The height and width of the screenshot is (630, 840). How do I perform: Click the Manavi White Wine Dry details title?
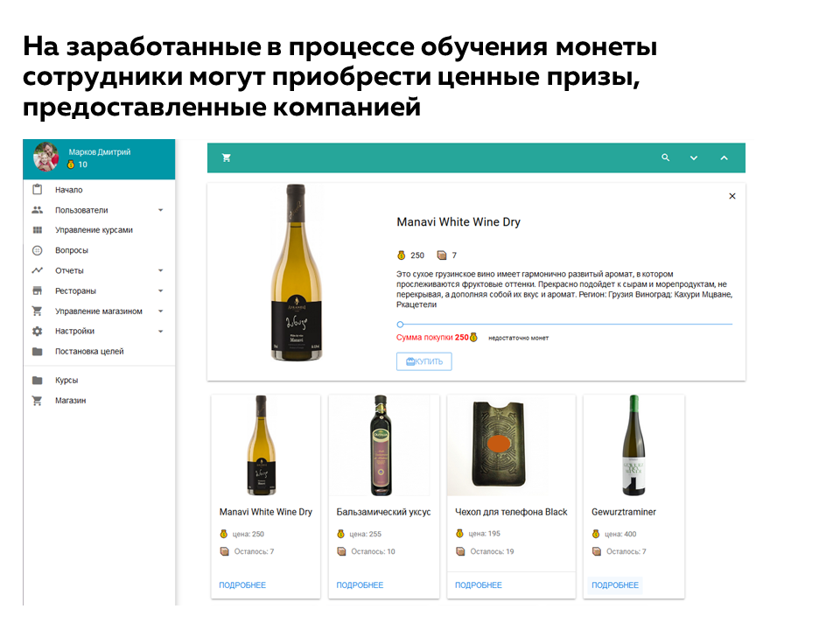[458, 221]
